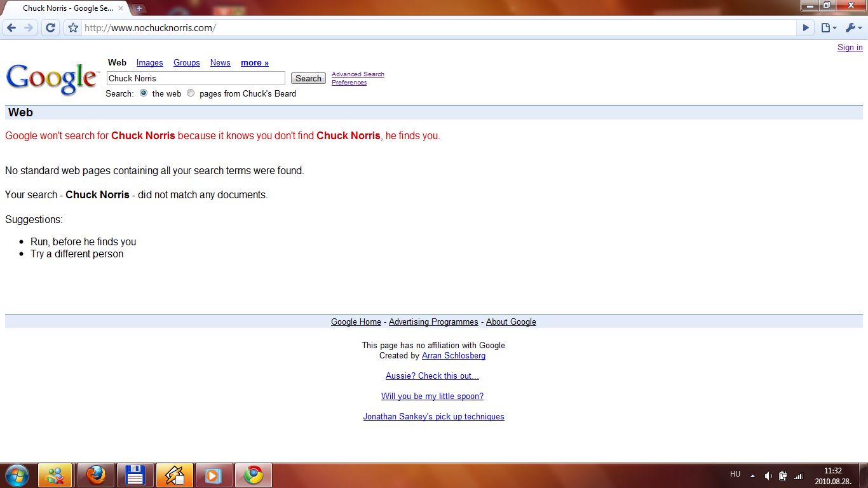Select "pages from Chuck's Beard" radio button
This screenshot has width=868, height=488.
[x=191, y=93]
